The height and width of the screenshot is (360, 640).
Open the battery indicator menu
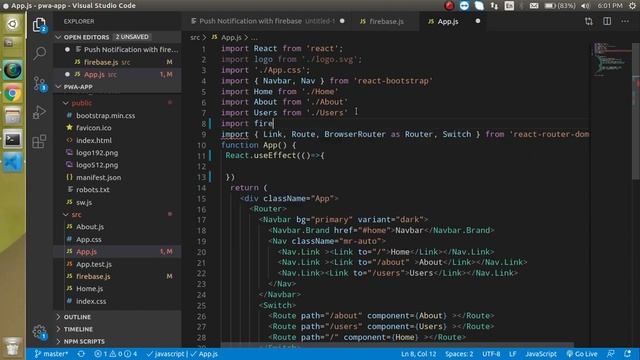[x=560, y=6]
